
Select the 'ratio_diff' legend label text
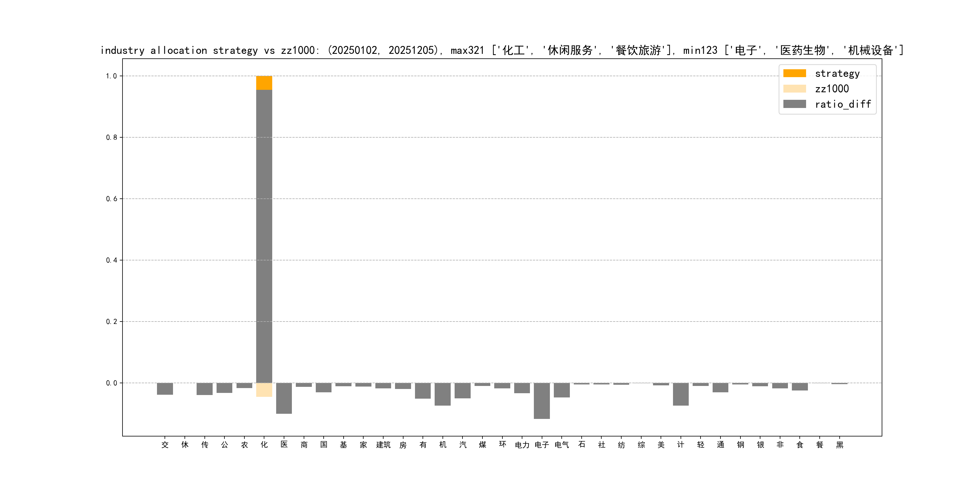(x=843, y=104)
